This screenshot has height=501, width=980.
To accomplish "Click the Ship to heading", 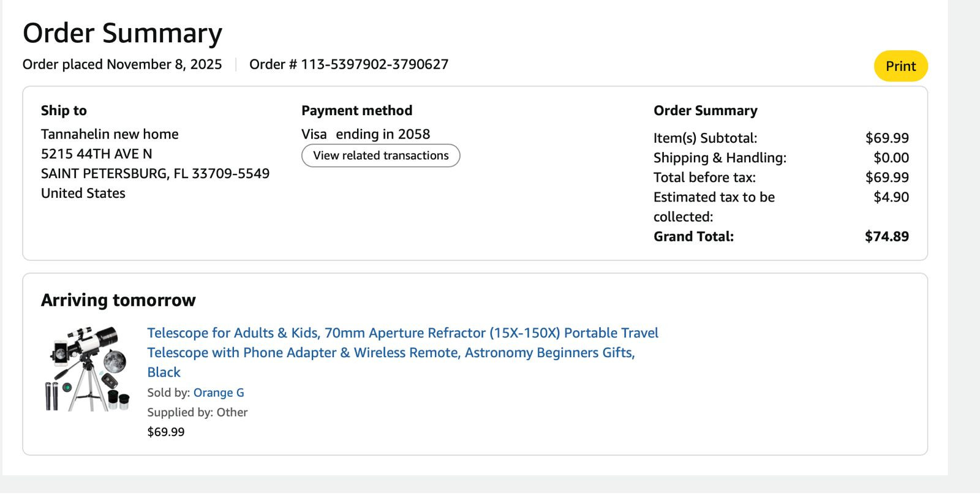I will 64,111.
